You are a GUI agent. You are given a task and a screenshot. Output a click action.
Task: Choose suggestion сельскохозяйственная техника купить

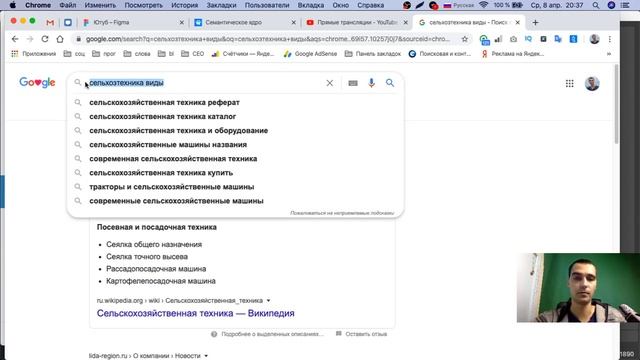236,173
